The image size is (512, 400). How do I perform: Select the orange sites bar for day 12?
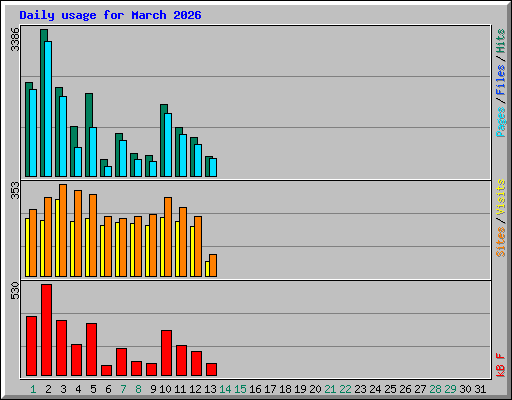[198, 246]
